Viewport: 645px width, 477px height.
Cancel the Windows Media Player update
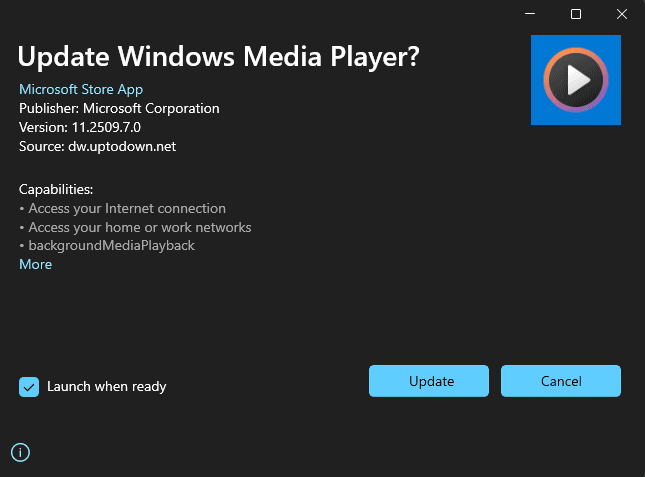pyautogui.click(x=560, y=381)
